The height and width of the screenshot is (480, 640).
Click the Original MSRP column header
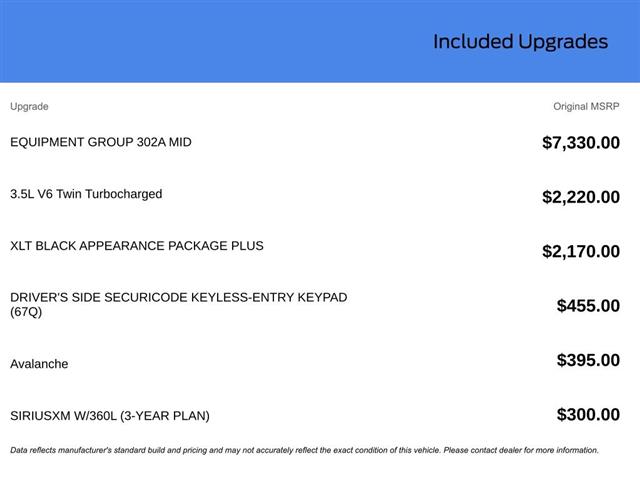(x=586, y=106)
